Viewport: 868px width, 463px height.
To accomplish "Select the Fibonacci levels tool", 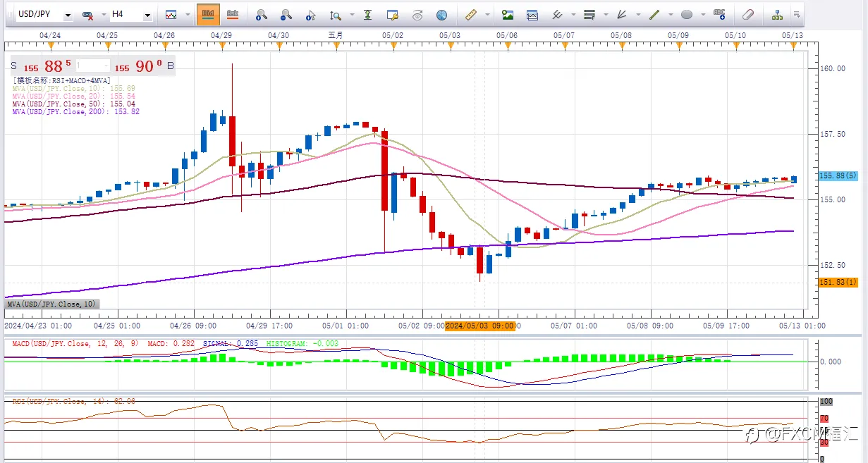I will pyautogui.click(x=589, y=15).
